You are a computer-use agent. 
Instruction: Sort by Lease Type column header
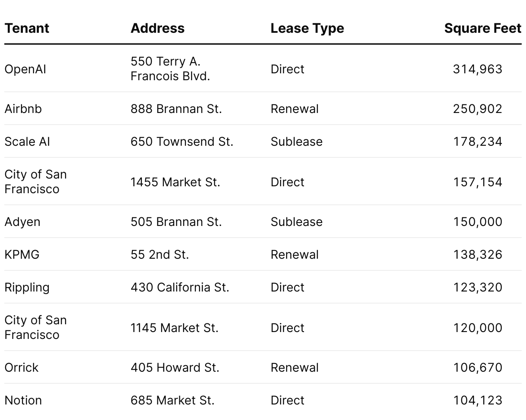(307, 28)
